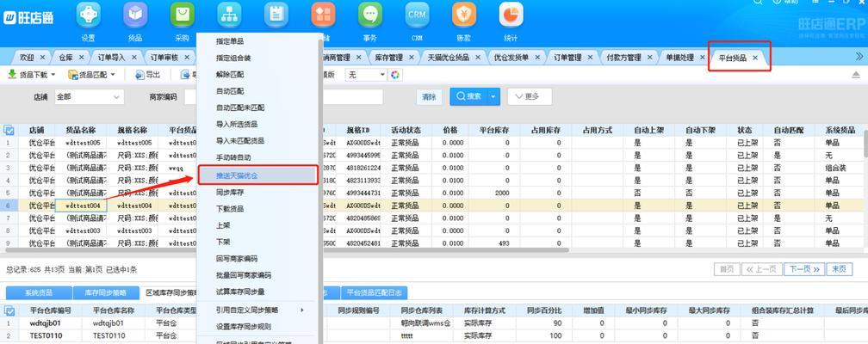Viewport: 868px width, 344px height.
Task: Select 推送天猫优仓 in context menu
Action: point(257,175)
